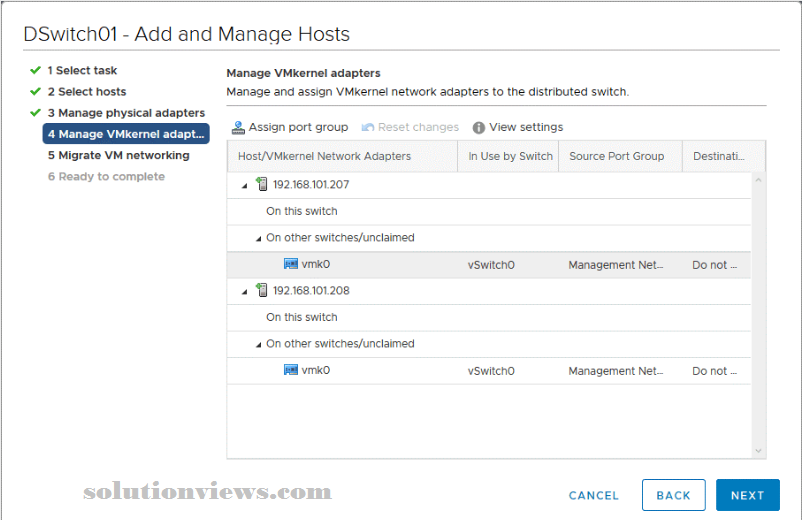This screenshot has height=520, width=802.
Task: Select vmk0 name under host 192.168.101.208
Action: pos(316,370)
